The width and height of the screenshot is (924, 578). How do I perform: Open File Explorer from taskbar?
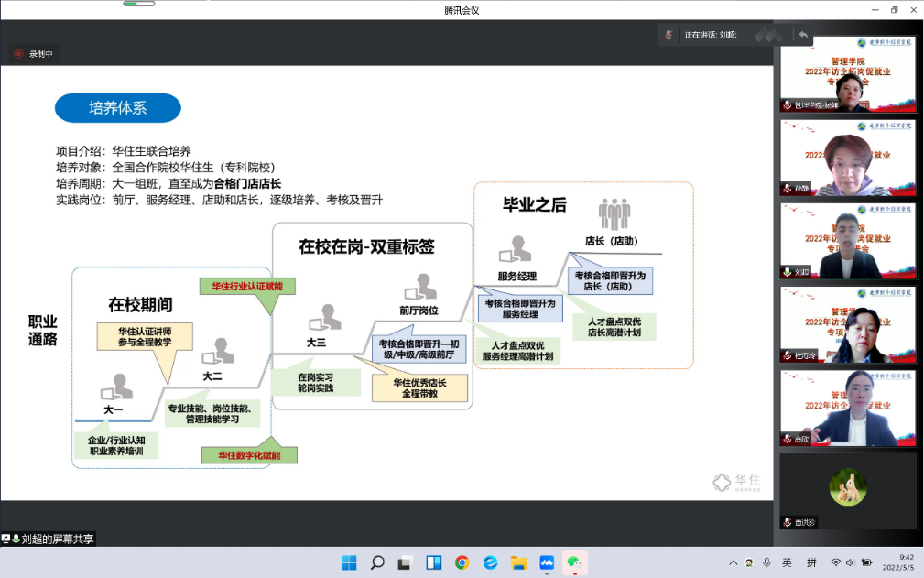[518, 562]
